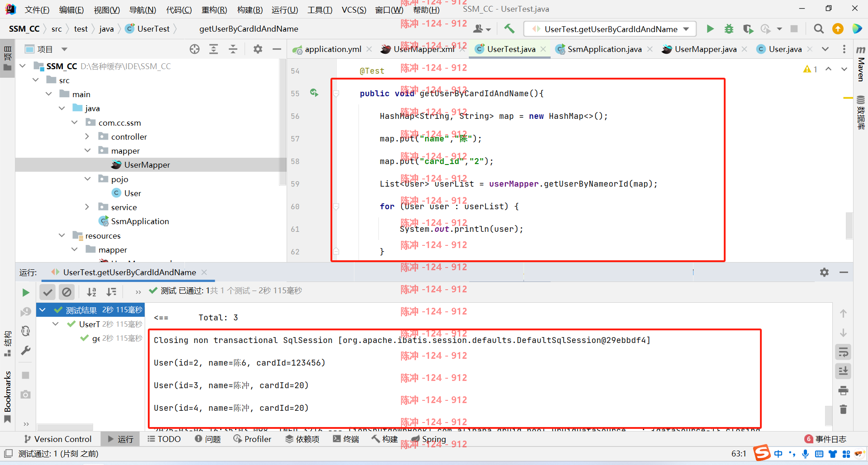Show hidden editor tabs dropdown
This screenshot has height=465, width=868.
[825, 49]
